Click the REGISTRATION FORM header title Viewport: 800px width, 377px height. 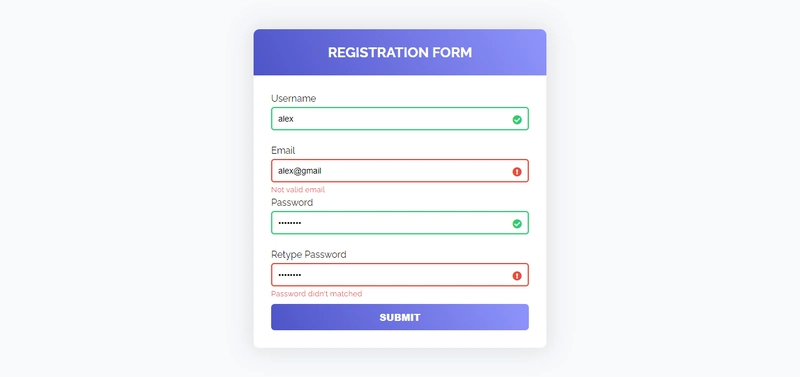point(399,53)
